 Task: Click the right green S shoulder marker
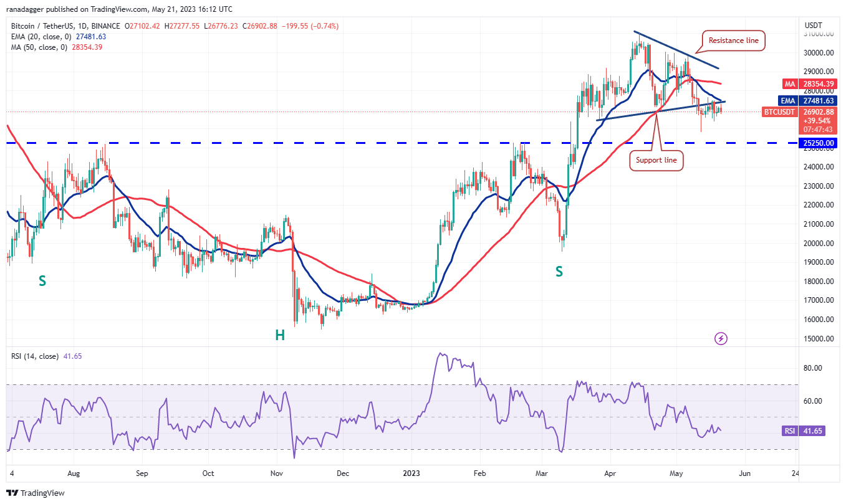coord(560,271)
